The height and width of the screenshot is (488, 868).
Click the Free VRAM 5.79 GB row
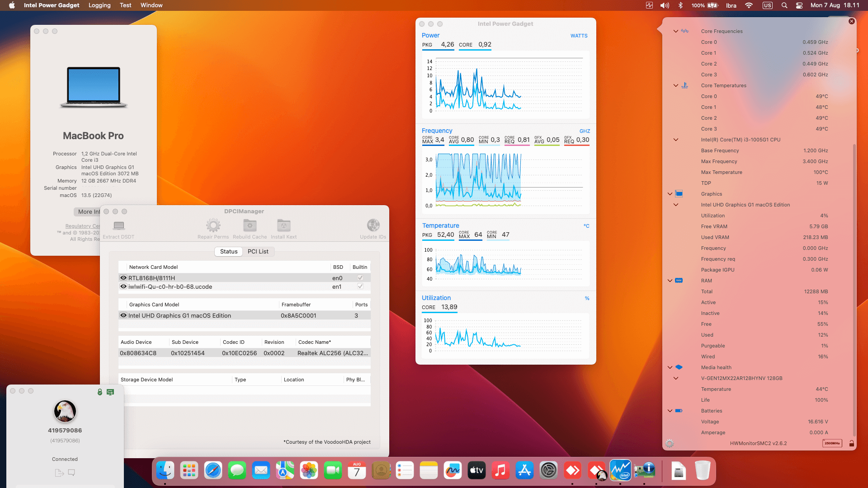pyautogui.click(x=764, y=226)
